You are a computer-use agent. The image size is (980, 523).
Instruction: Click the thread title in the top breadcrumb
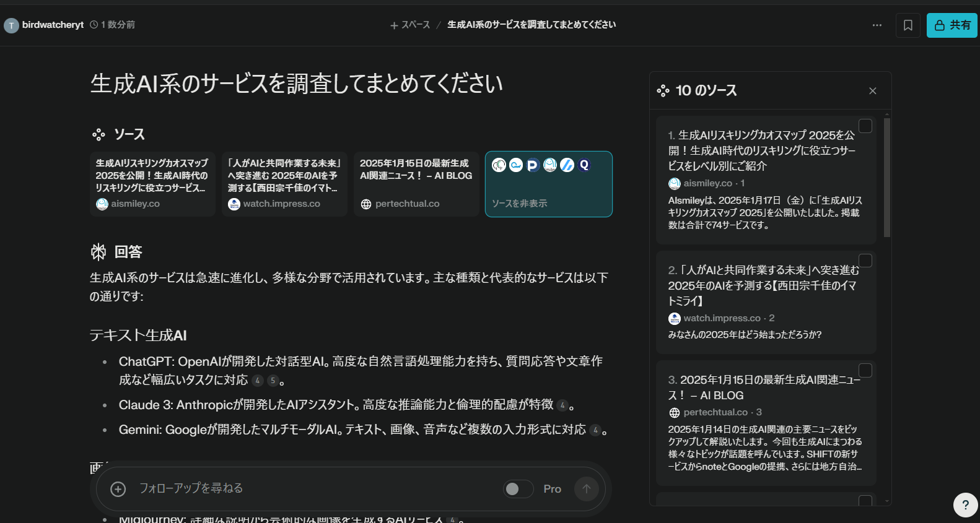coord(532,25)
